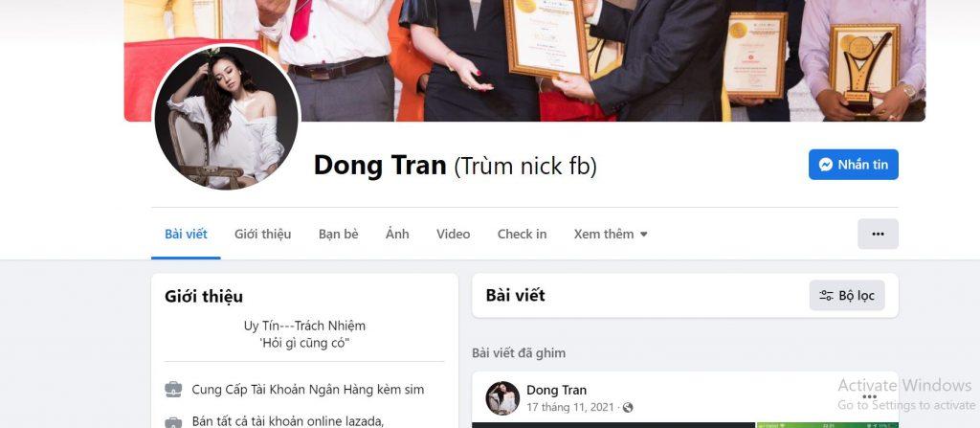Open the post date 17 tháng 11, 2021
This screenshot has height=428, width=980.
572,407
